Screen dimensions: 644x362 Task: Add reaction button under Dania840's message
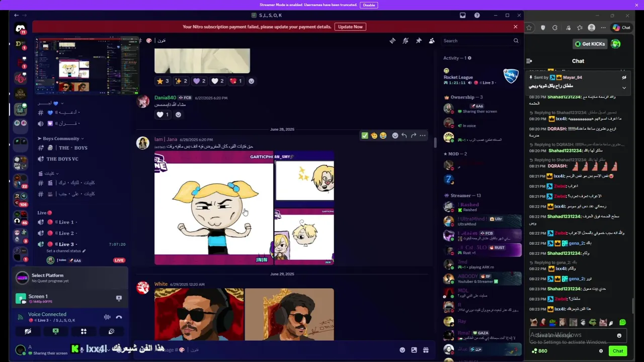(178, 115)
